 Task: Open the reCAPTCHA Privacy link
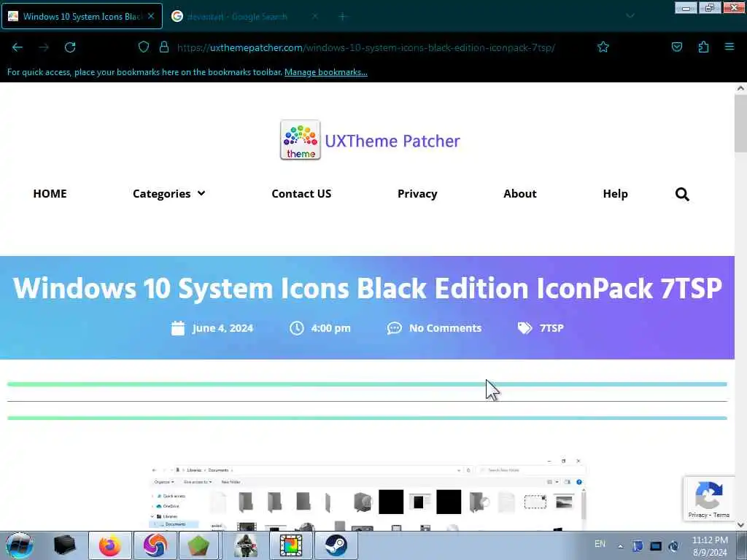(697, 516)
